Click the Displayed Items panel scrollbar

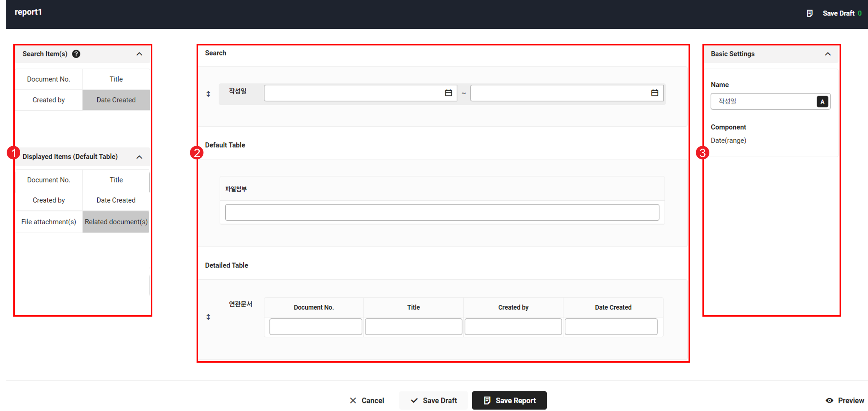[x=149, y=182]
